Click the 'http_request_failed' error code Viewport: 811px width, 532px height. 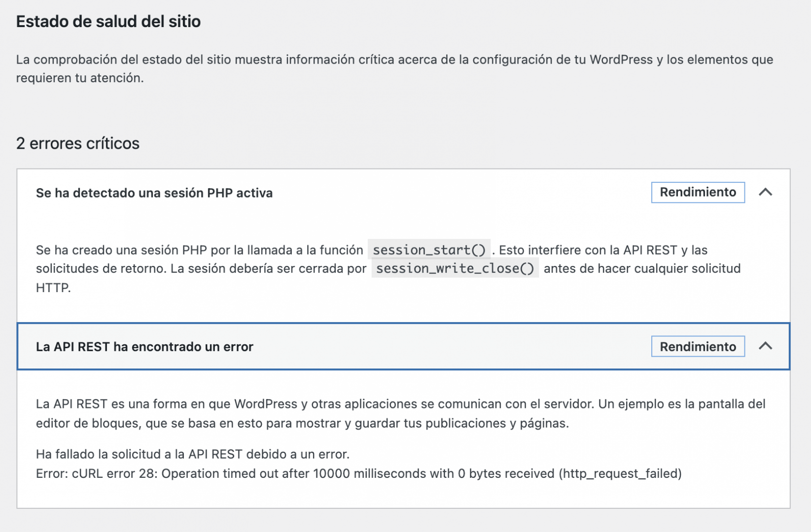(x=620, y=473)
